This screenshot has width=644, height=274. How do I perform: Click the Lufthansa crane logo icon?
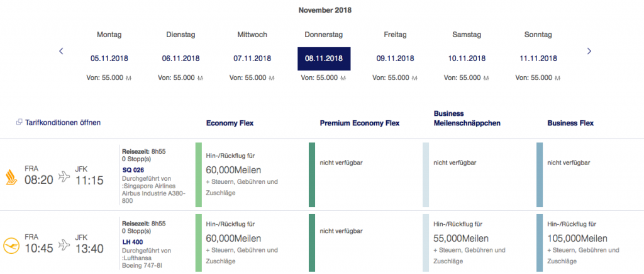10,245
